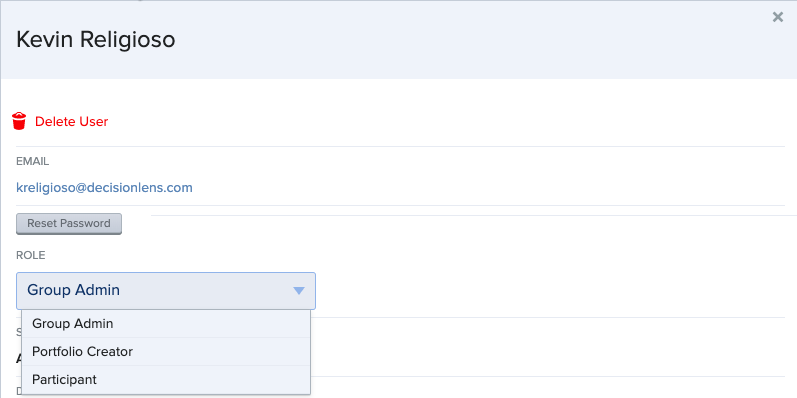Viewport: 797px width, 398px height.
Task: Select Delete User red text
Action: pyautogui.click(x=72, y=121)
